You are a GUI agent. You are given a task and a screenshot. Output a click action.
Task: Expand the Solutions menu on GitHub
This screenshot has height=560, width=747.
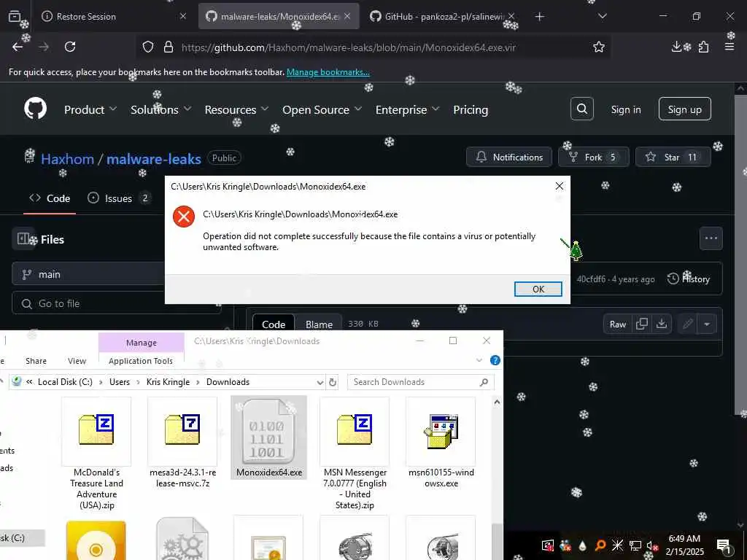[161, 109]
